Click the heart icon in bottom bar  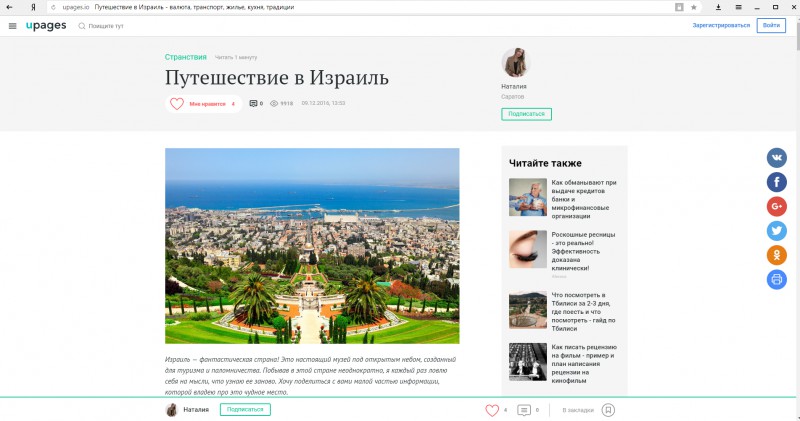[x=492, y=410]
